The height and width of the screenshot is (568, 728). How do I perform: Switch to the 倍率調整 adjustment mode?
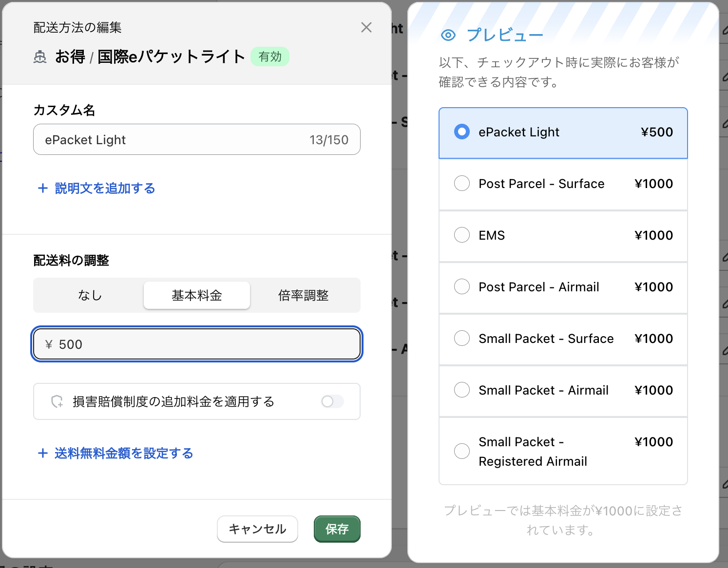(x=304, y=295)
